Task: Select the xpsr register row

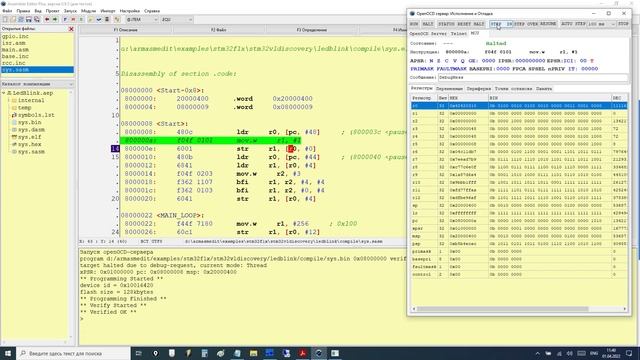Action: pyautogui.click(x=519, y=229)
